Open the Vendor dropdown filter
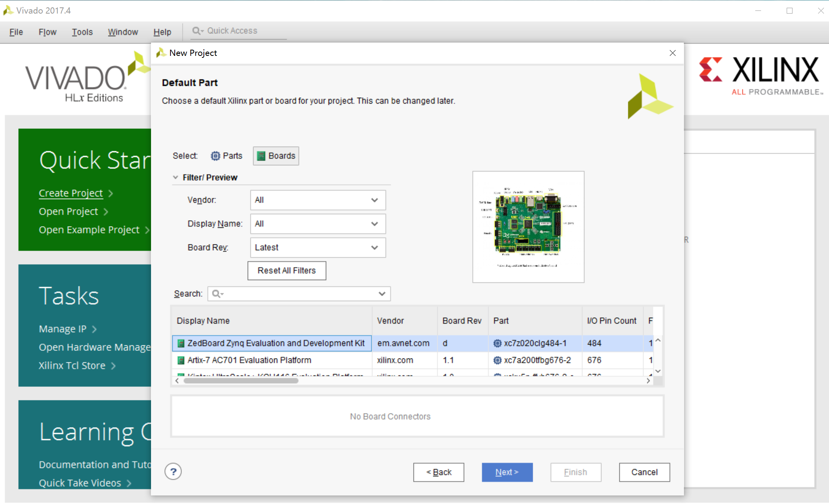This screenshot has width=829, height=504. (x=317, y=200)
